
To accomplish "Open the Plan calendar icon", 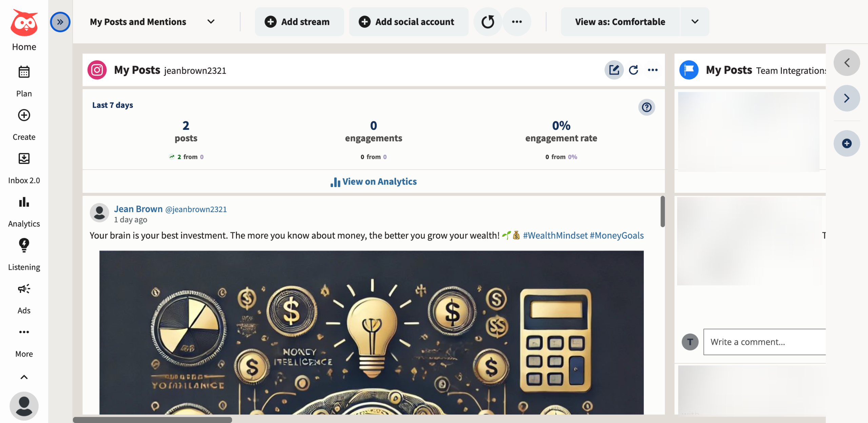I will click(24, 72).
